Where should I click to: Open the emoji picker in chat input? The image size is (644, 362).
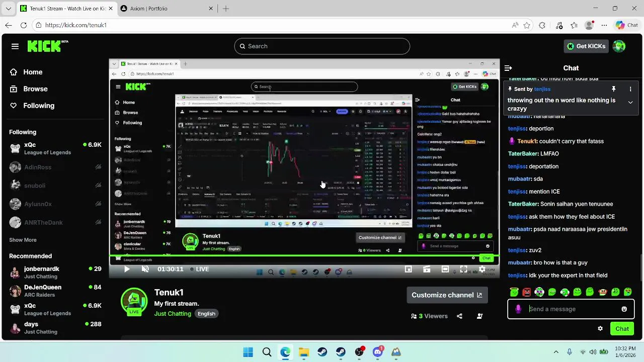click(x=624, y=309)
